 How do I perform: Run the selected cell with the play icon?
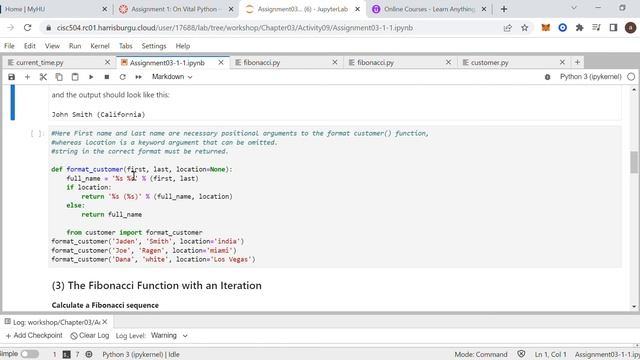pyautogui.click(x=91, y=77)
